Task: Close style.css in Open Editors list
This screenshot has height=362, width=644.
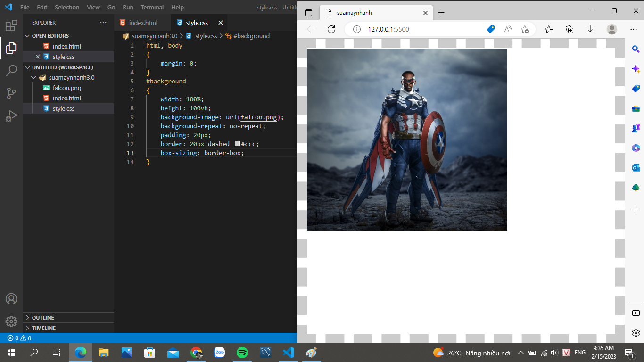Action: [38, 57]
